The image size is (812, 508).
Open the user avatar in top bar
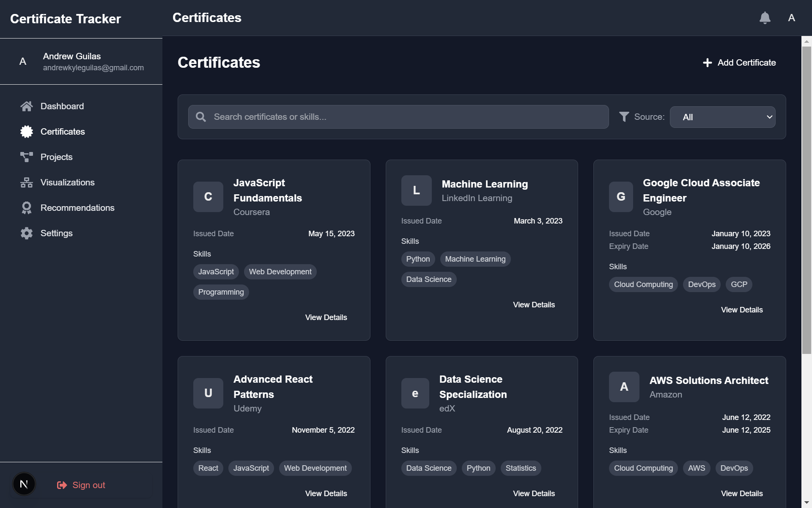click(x=791, y=18)
